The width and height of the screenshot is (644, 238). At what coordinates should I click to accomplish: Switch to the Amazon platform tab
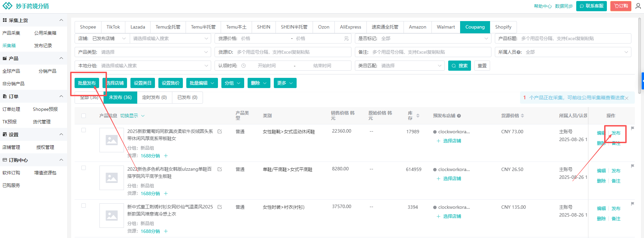(x=417, y=27)
